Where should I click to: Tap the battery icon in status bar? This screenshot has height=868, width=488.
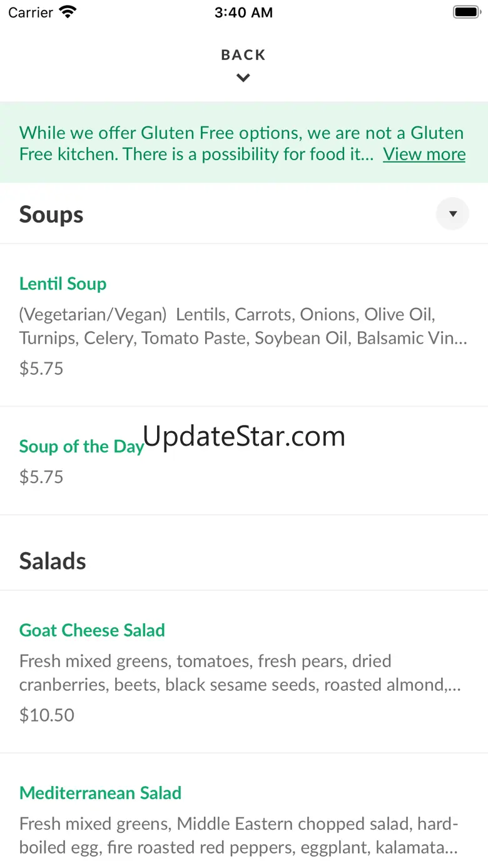(x=466, y=12)
